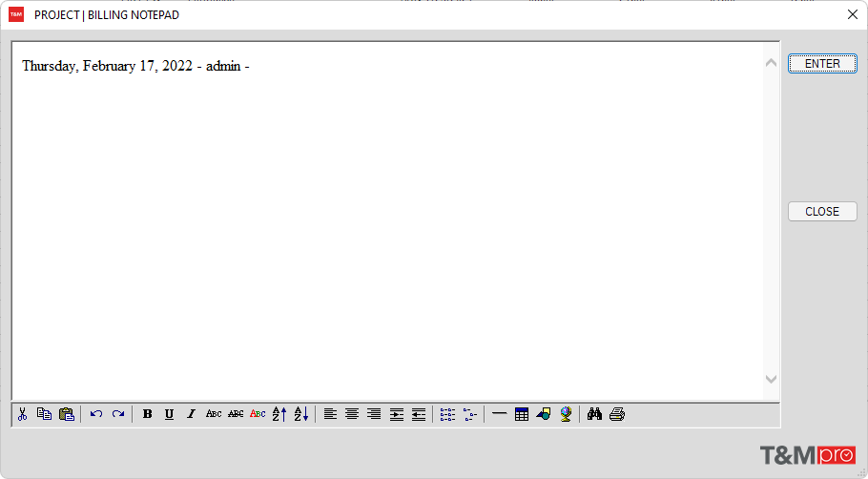Viewport: 868px width, 479px height.
Task: Place cursor after the 'admin -' text
Action: [252, 67]
